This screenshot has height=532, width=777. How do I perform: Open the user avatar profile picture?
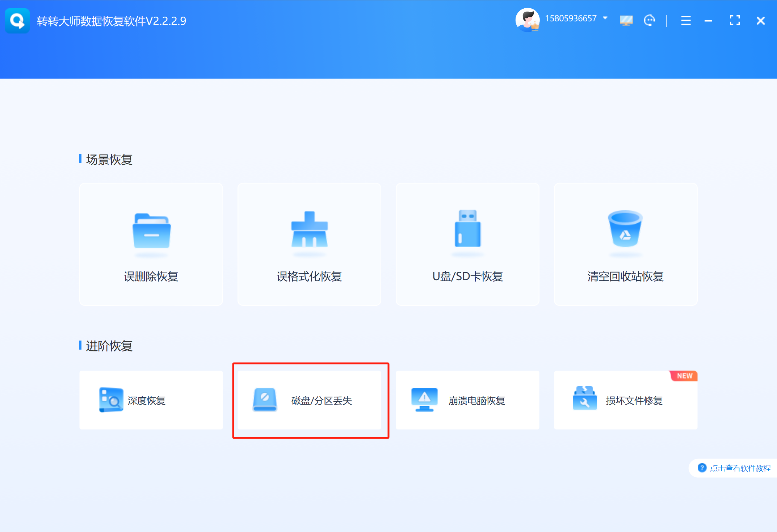(x=528, y=20)
